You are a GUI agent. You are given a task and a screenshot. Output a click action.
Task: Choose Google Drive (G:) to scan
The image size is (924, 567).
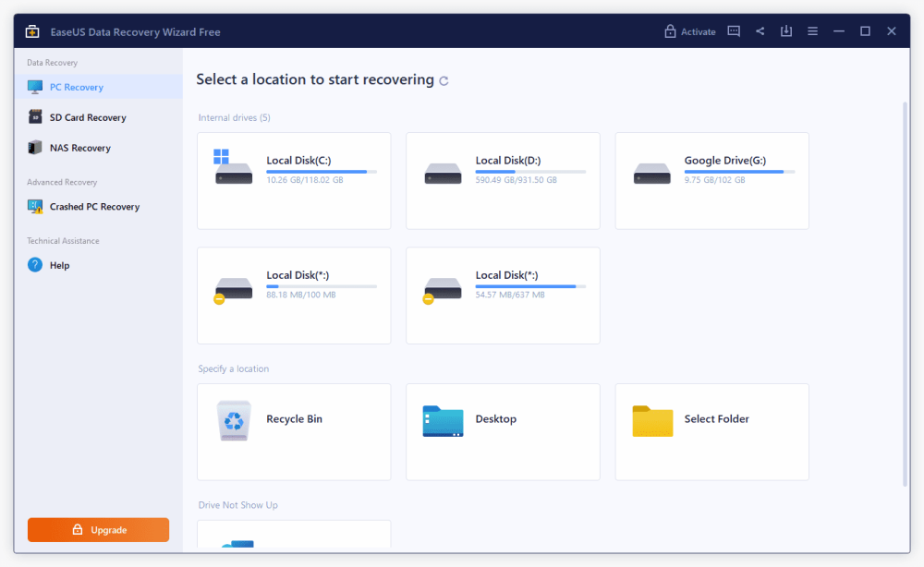711,181
